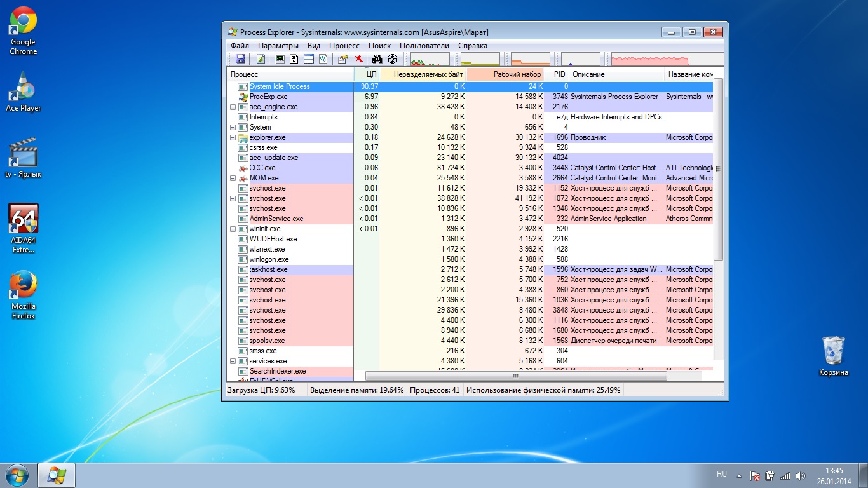The width and height of the screenshot is (868, 488).
Task: Collapse the services.exe tree node
Action: [x=233, y=362]
